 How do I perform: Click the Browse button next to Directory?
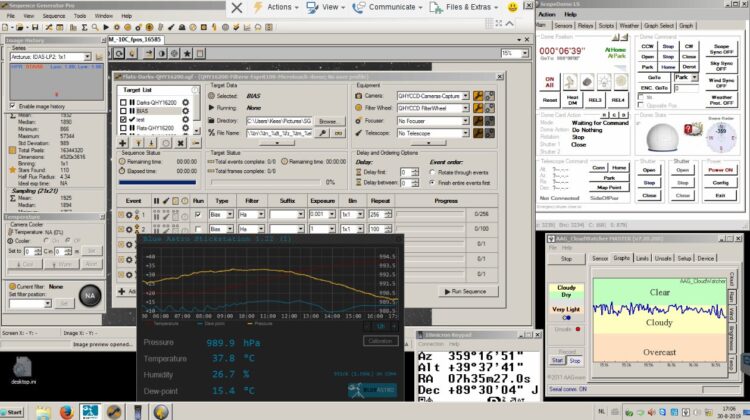pyautogui.click(x=328, y=122)
